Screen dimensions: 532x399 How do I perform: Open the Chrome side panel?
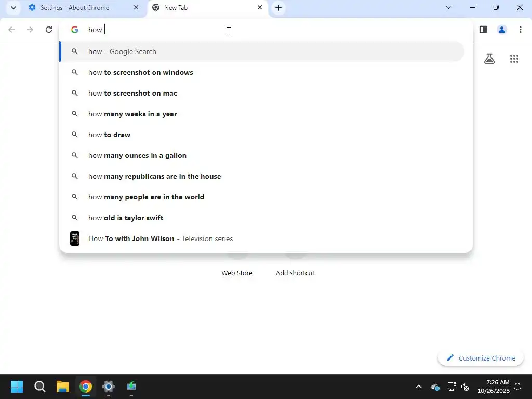coord(483,30)
